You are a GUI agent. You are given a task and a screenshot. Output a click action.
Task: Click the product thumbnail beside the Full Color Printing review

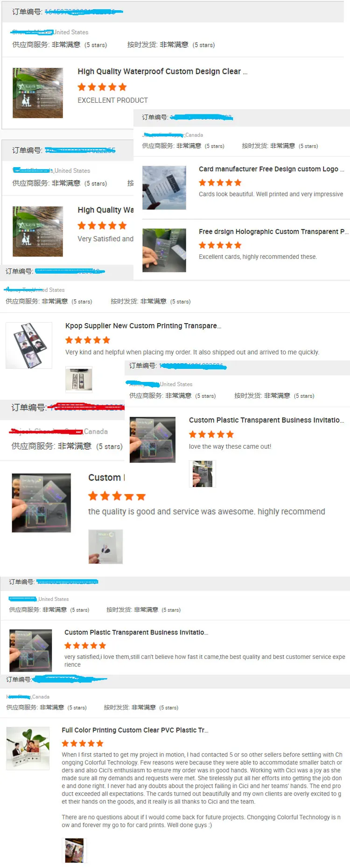[x=28, y=748]
